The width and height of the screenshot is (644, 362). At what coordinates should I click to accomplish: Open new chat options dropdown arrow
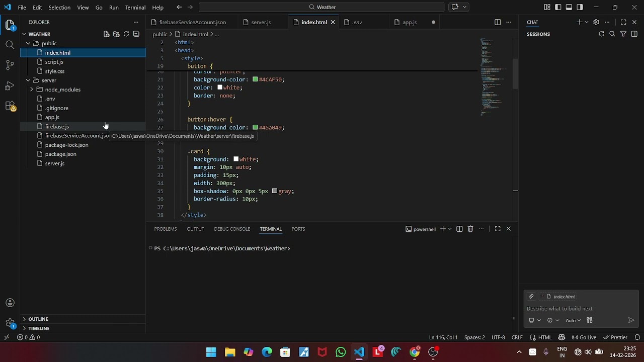587,22
